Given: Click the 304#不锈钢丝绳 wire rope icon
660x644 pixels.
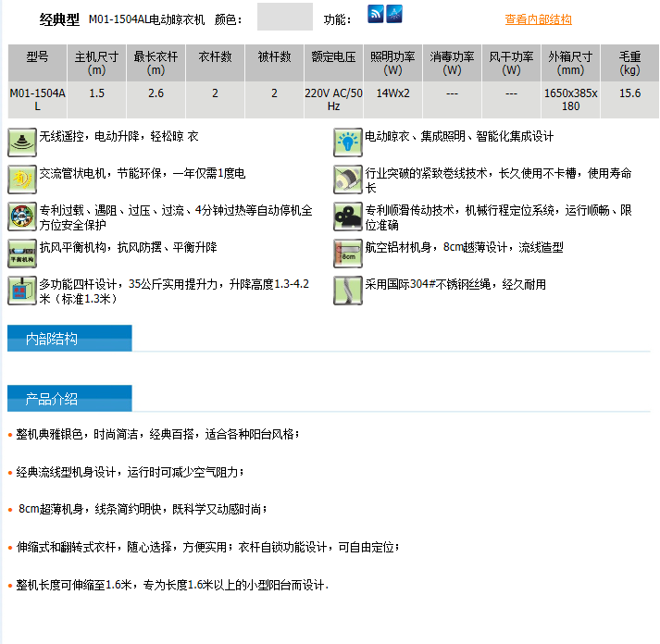Looking at the screenshot, I should point(348,291).
